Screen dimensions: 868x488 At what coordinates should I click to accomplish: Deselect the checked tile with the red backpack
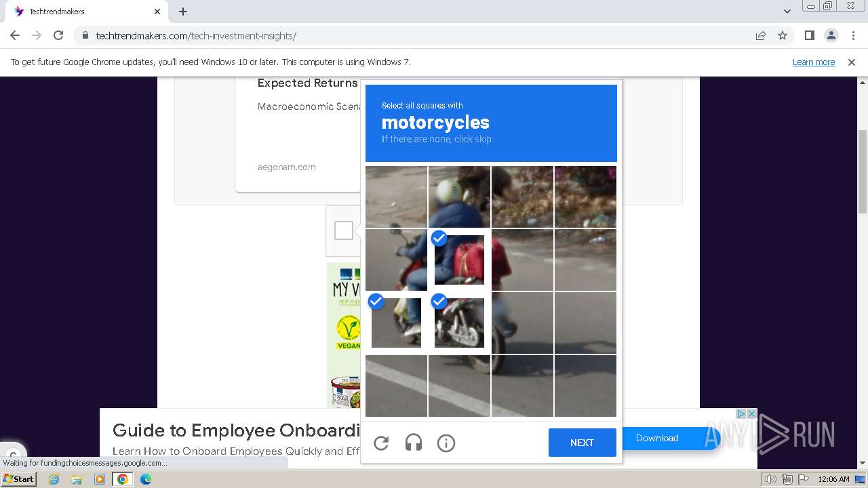point(459,260)
